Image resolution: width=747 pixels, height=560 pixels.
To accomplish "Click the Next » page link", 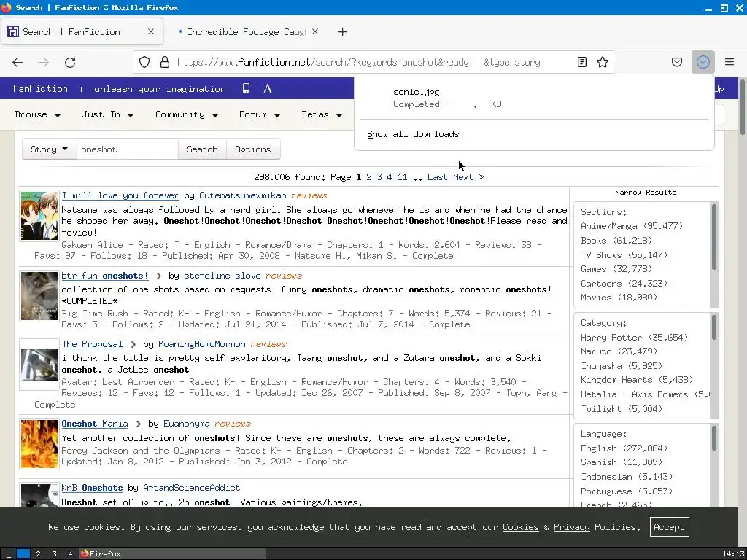I will pyautogui.click(x=468, y=177).
